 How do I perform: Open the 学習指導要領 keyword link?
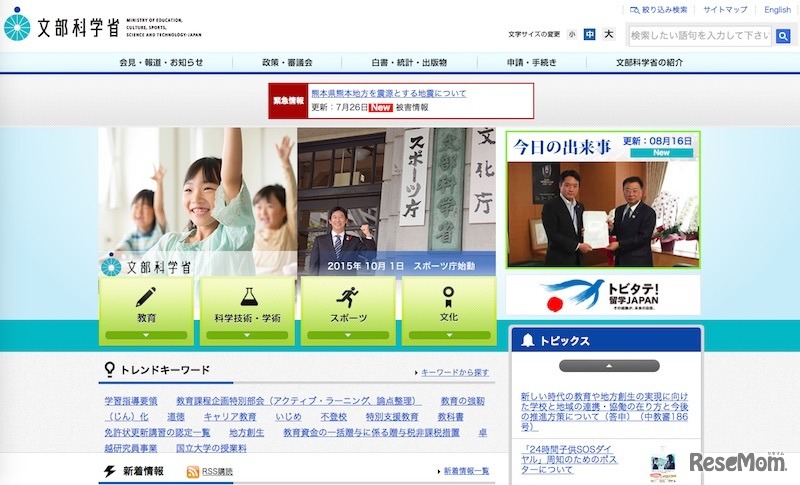pos(131,401)
